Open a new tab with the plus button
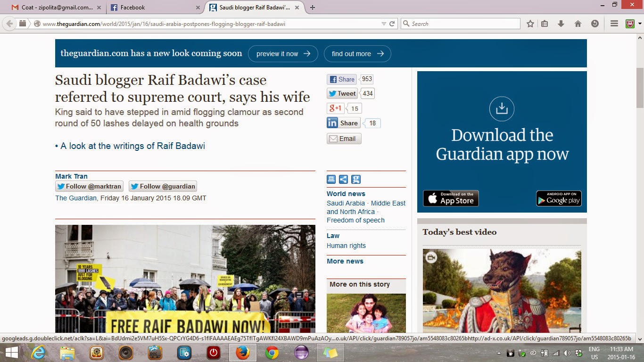The image size is (644, 362). pos(312,8)
